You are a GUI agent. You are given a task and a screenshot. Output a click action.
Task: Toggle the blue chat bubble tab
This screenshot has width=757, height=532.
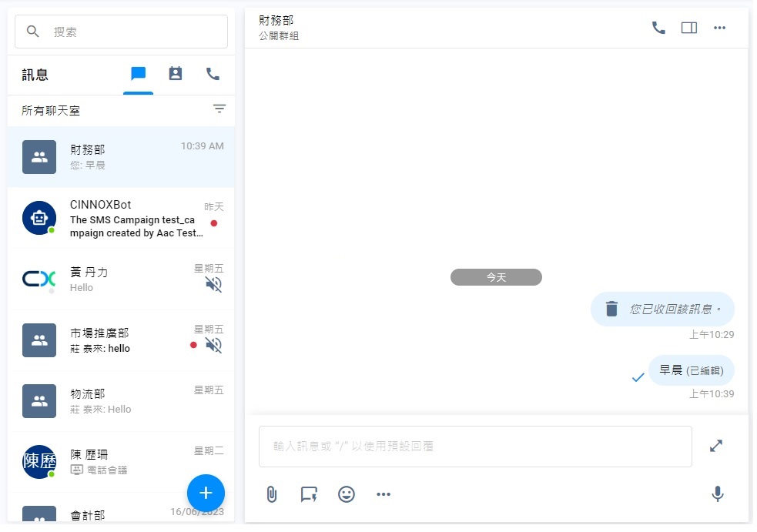138,74
